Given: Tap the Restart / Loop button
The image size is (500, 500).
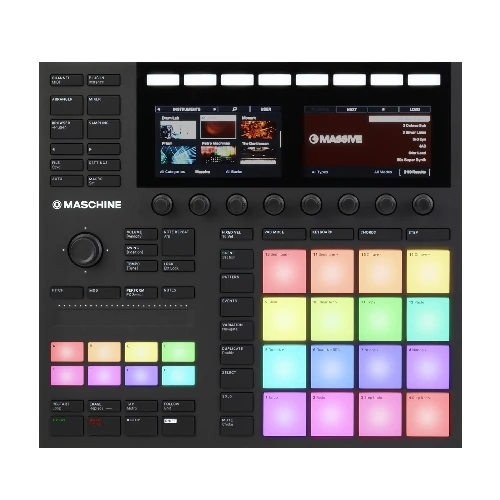Looking at the screenshot, I should point(67,406).
